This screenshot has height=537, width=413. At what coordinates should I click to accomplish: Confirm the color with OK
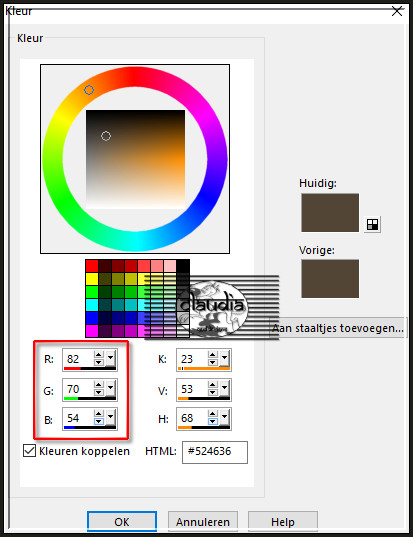click(x=122, y=522)
